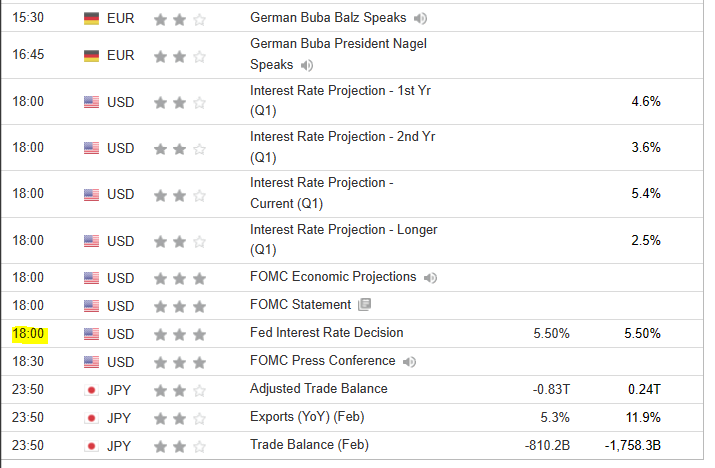
Task: Click speaker icon next to President Nagel Speaks
Action: click(x=306, y=65)
